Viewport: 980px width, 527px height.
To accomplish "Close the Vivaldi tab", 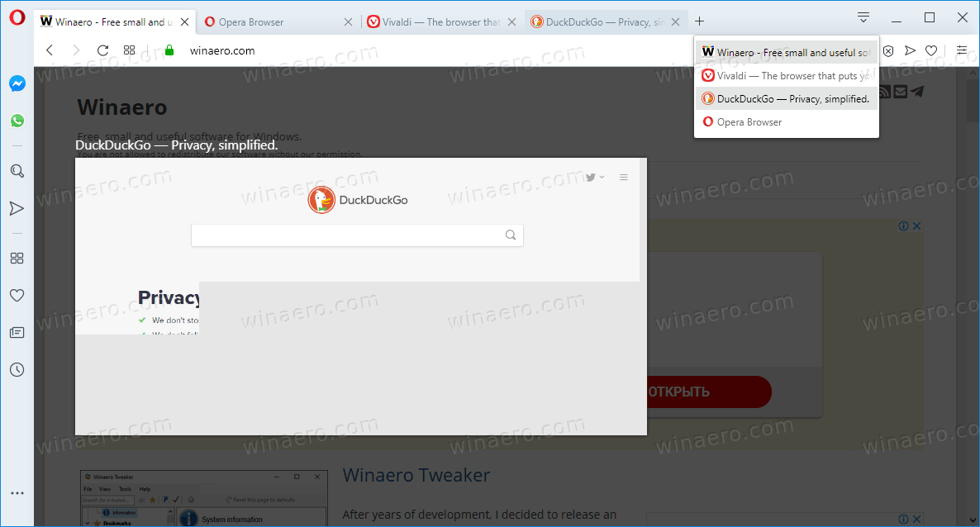I will tap(511, 21).
